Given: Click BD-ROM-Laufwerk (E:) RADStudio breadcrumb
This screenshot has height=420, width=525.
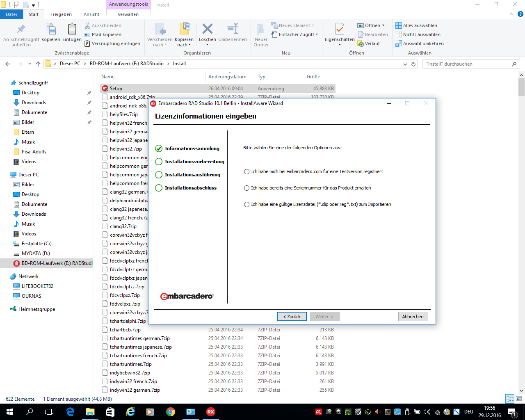Looking at the screenshot, I should (127, 64).
